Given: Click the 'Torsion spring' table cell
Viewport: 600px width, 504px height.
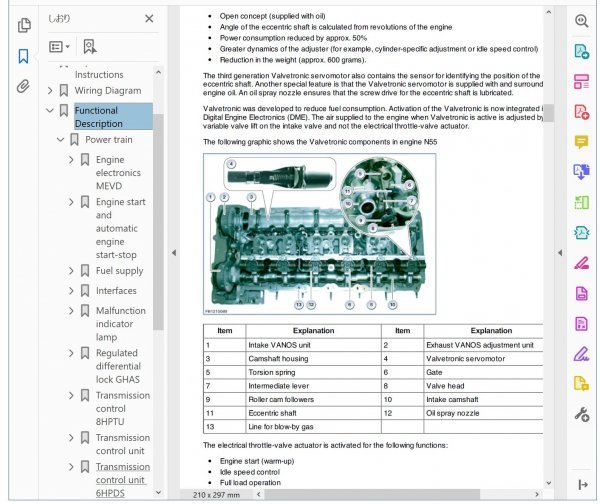Looking at the screenshot, I should 313,372.
